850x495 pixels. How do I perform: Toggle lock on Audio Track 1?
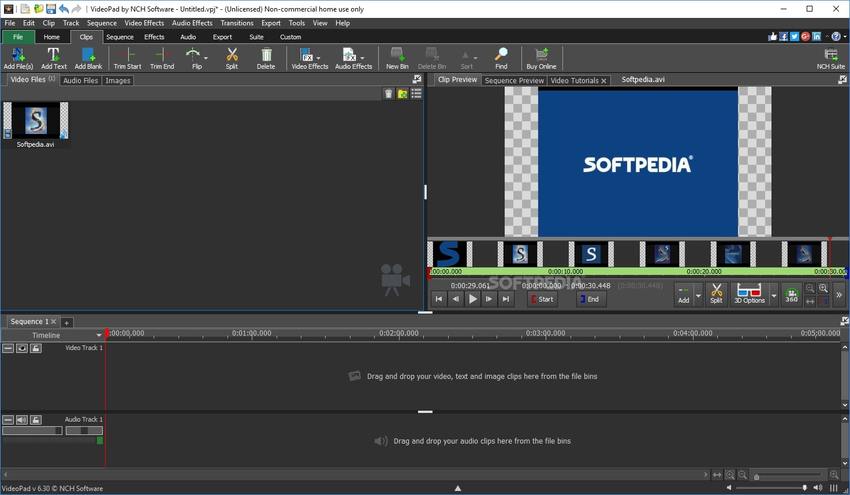point(36,420)
